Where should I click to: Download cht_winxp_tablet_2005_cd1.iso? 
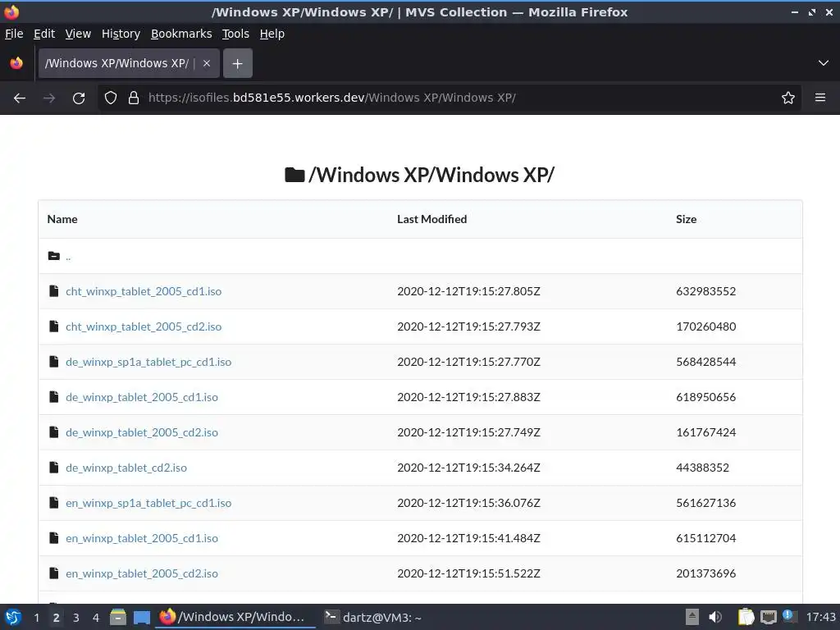143,291
